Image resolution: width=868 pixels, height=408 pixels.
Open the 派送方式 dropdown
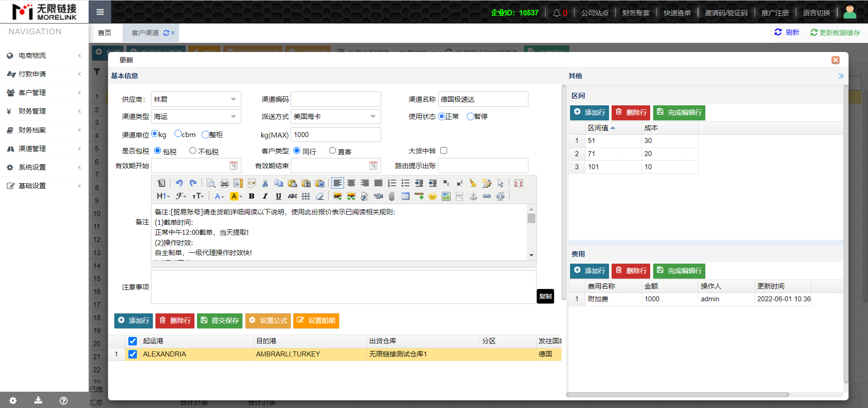pos(373,117)
